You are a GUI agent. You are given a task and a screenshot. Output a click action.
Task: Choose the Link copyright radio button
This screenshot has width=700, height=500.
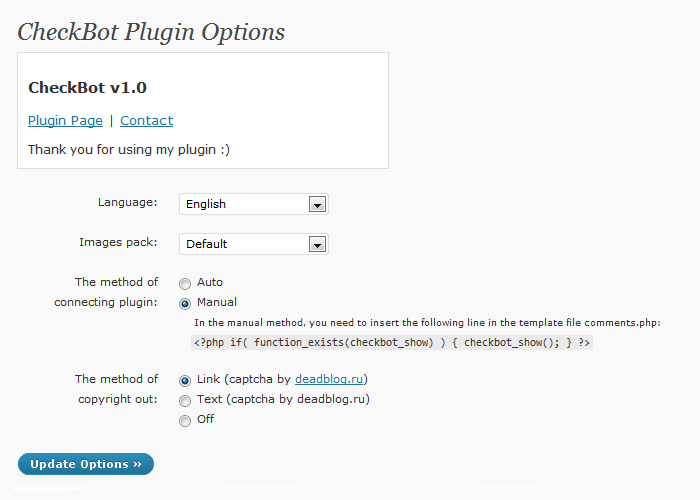click(x=185, y=380)
